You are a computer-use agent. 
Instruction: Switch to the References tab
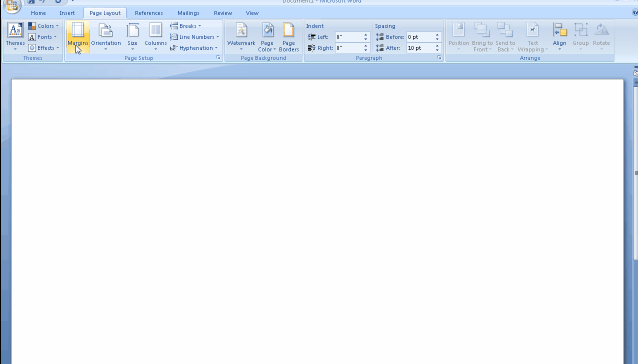coord(148,12)
